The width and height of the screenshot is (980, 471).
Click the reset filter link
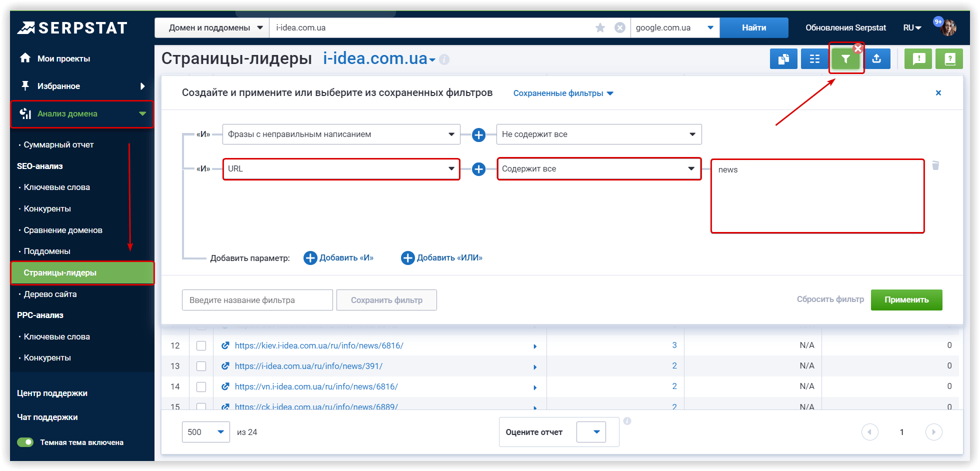(830, 299)
